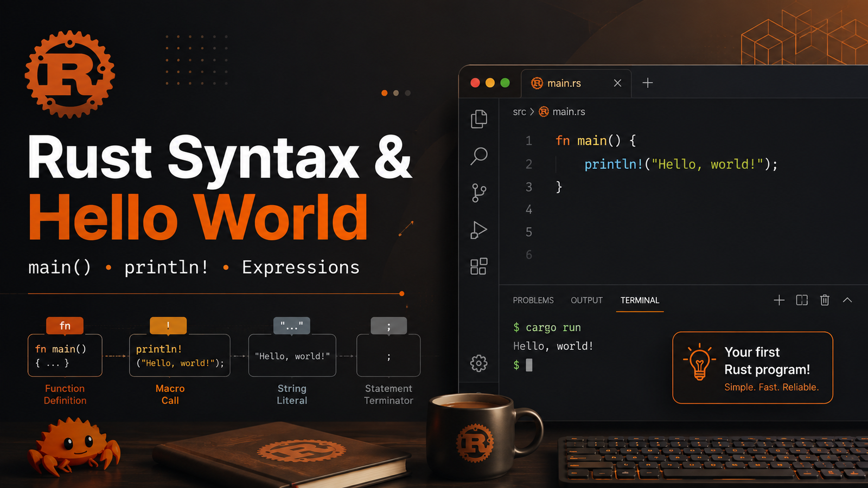Open a new editor tab with plus
This screenshot has width=868, height=488.
(x=648, y=83)
